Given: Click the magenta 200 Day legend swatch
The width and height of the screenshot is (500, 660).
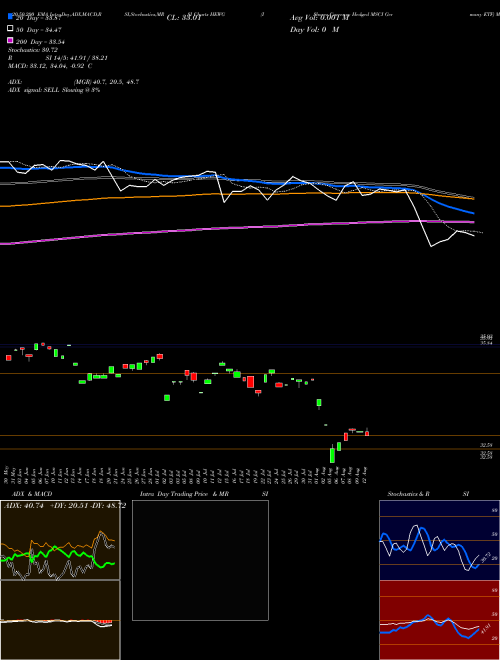Looking at the screenshot, I should click(x=10, y=40).
